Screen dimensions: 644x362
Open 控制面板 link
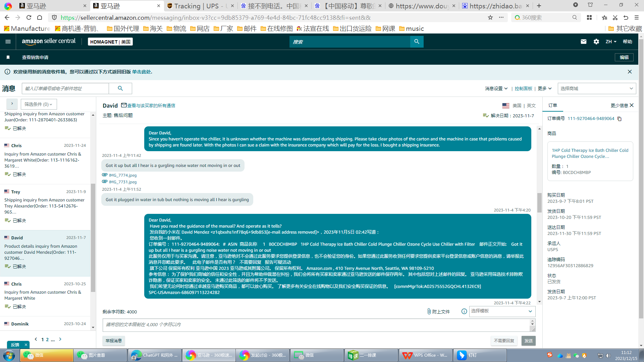[524, 88]
